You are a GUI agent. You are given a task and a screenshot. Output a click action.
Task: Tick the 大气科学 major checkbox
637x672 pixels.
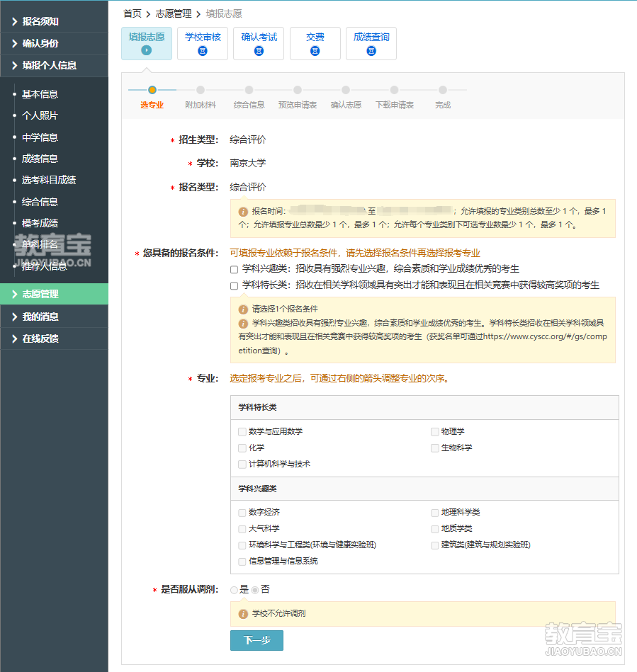[x=242, y=529]
